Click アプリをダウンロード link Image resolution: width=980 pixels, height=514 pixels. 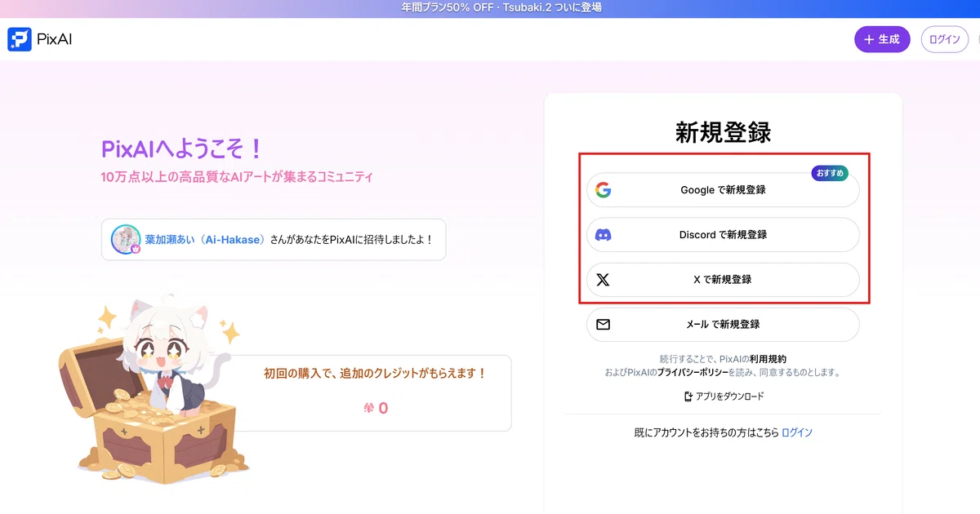pyautogui.click(x=723, y=397)
